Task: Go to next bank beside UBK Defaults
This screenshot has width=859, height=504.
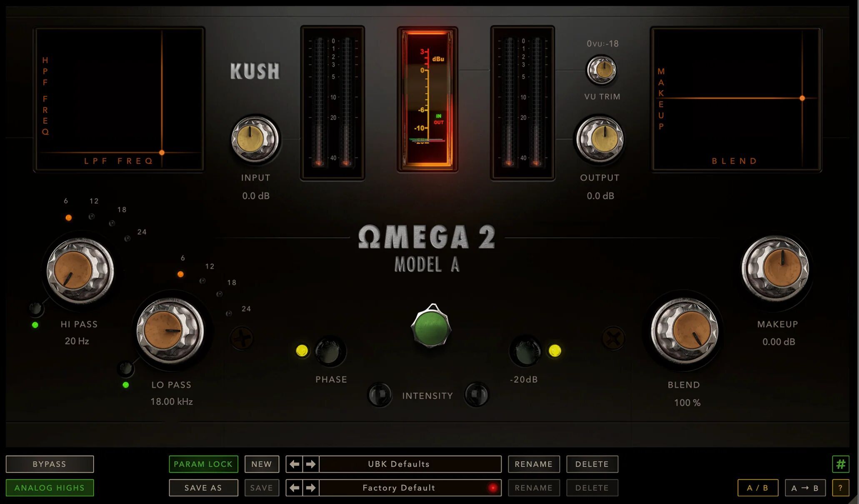Action: [311, 464]
